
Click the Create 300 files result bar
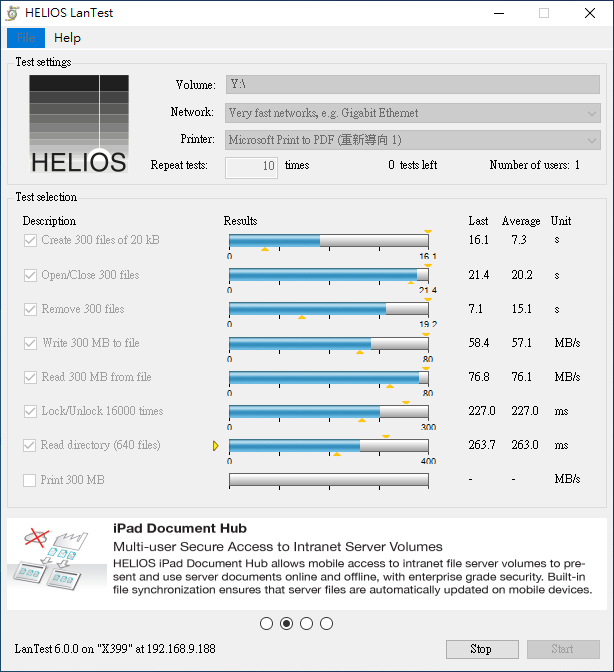pos(329,240)
